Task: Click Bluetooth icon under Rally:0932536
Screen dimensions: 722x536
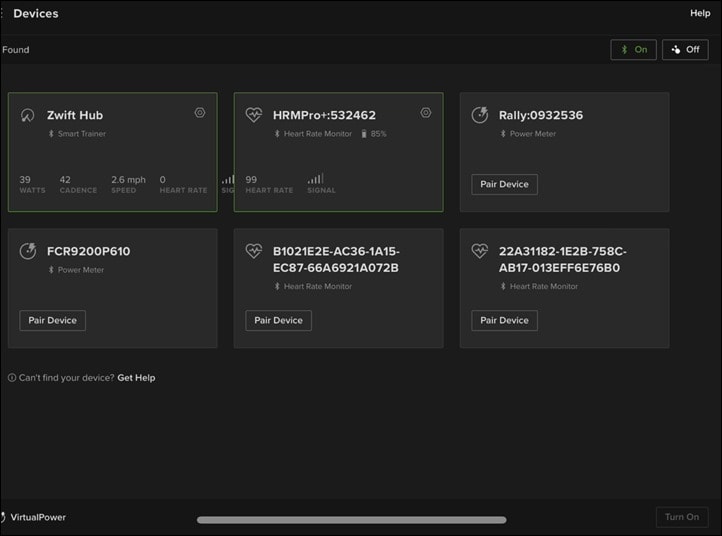Action: pyautogui.click(x=503, y=134)
